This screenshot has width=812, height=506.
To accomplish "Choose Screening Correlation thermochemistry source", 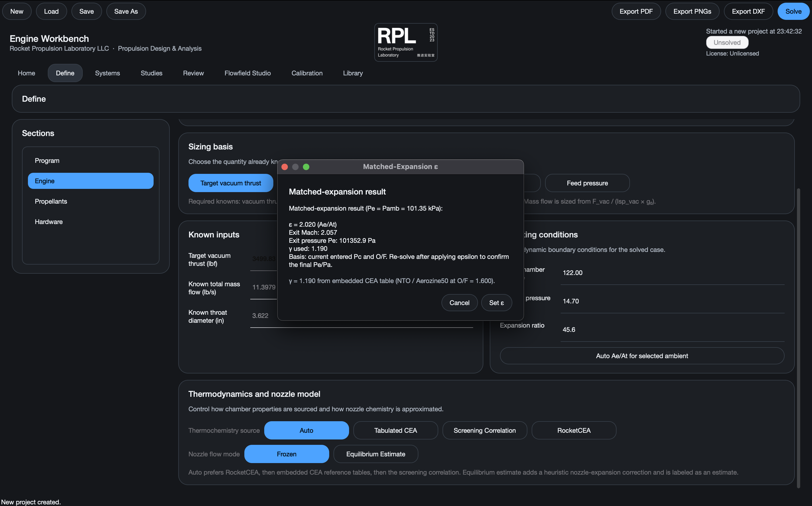I will [x=484, y=430].
